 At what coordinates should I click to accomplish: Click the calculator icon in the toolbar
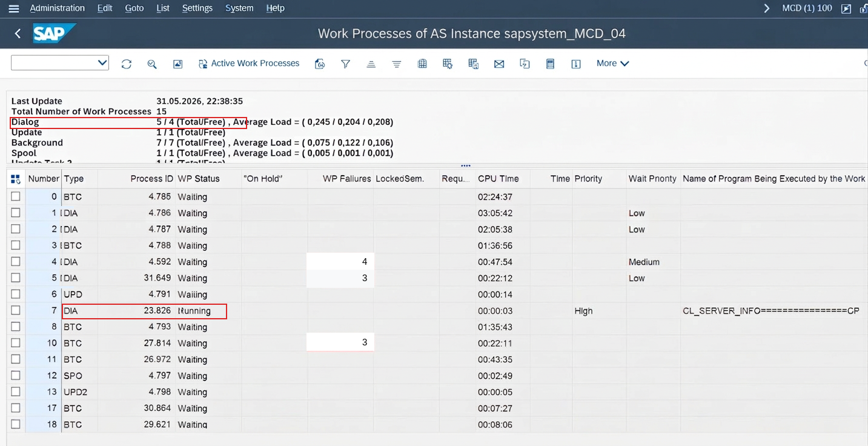551,64
